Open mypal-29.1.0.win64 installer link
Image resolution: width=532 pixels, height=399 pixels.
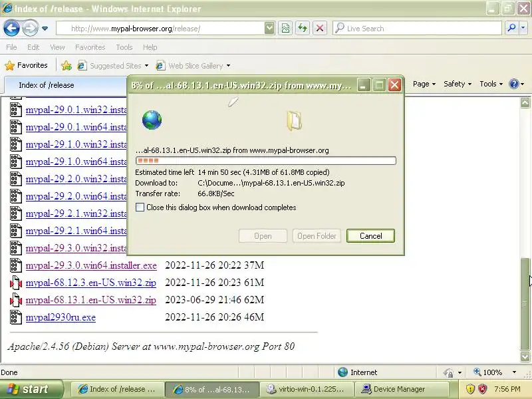76,162
